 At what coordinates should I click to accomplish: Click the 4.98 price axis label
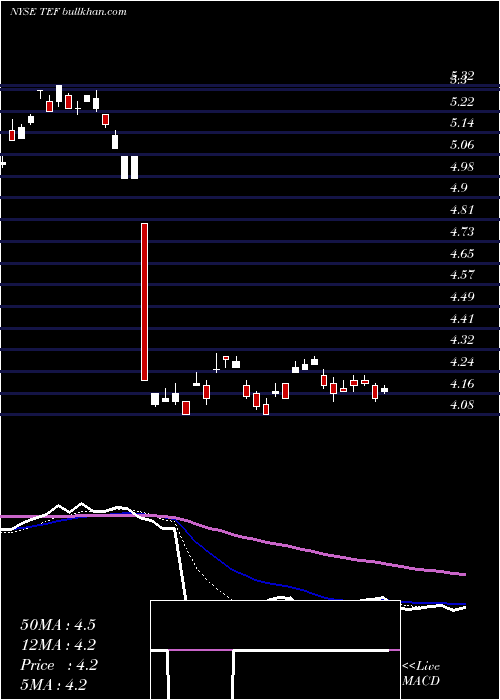pos(462,167)
